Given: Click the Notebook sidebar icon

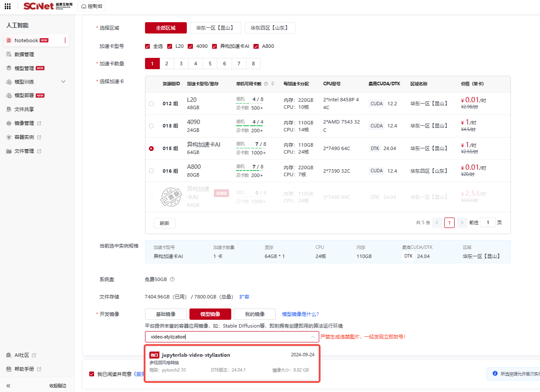Looking at the screenshot, I should click(9, 40).
